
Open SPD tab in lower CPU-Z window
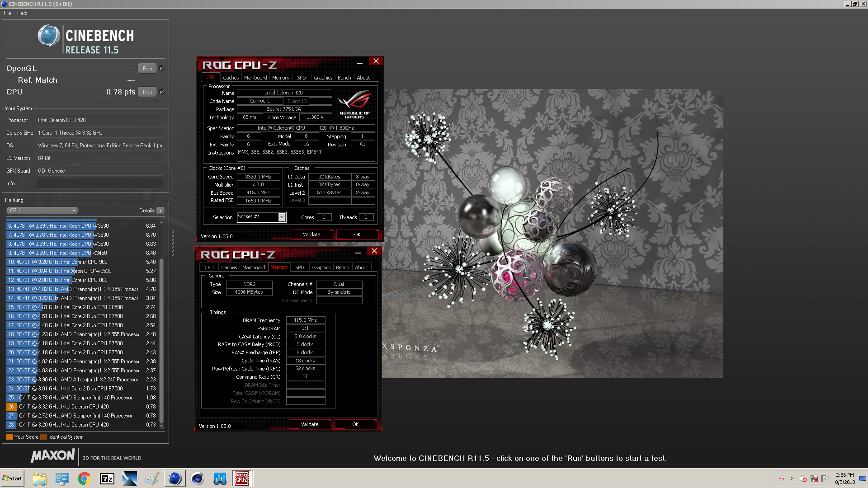click(x=299, y=267)
